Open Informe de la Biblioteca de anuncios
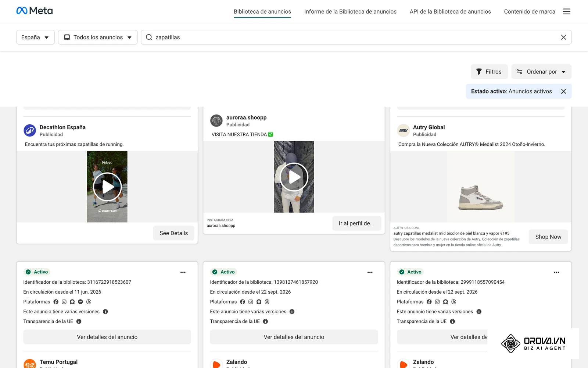588x368 pixels. point(350,12)
